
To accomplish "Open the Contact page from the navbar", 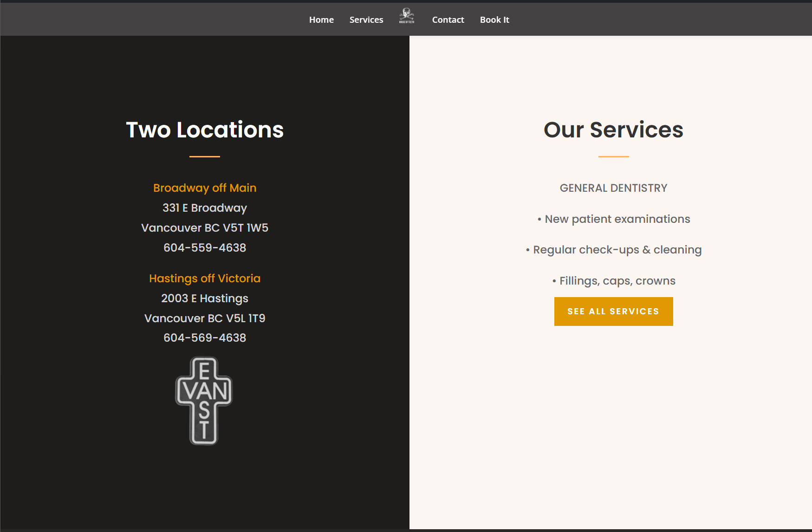I will [x=448, y=19].
